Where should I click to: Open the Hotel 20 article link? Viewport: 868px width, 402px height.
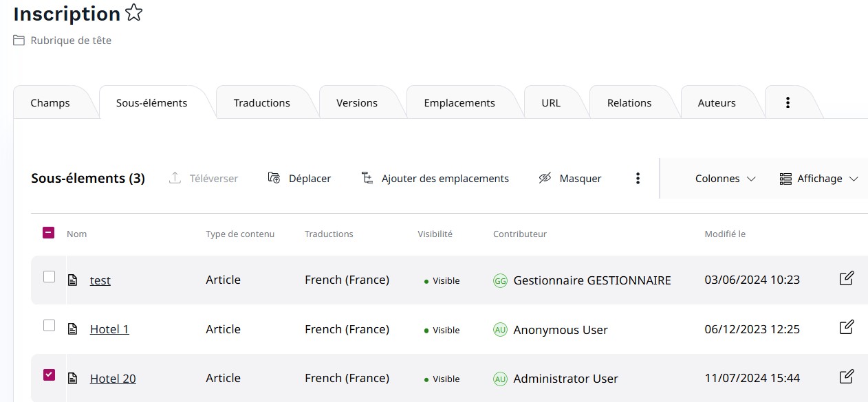click(x=113, y=379)
